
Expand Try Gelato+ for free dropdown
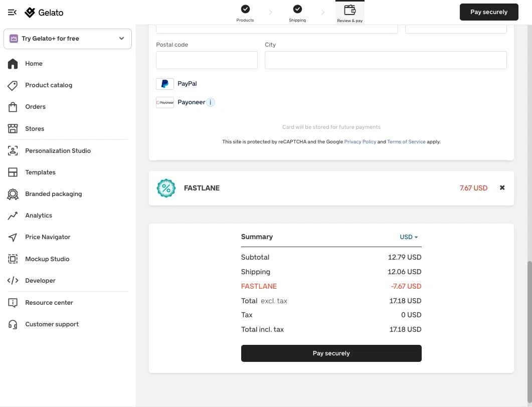coord(68,39)
